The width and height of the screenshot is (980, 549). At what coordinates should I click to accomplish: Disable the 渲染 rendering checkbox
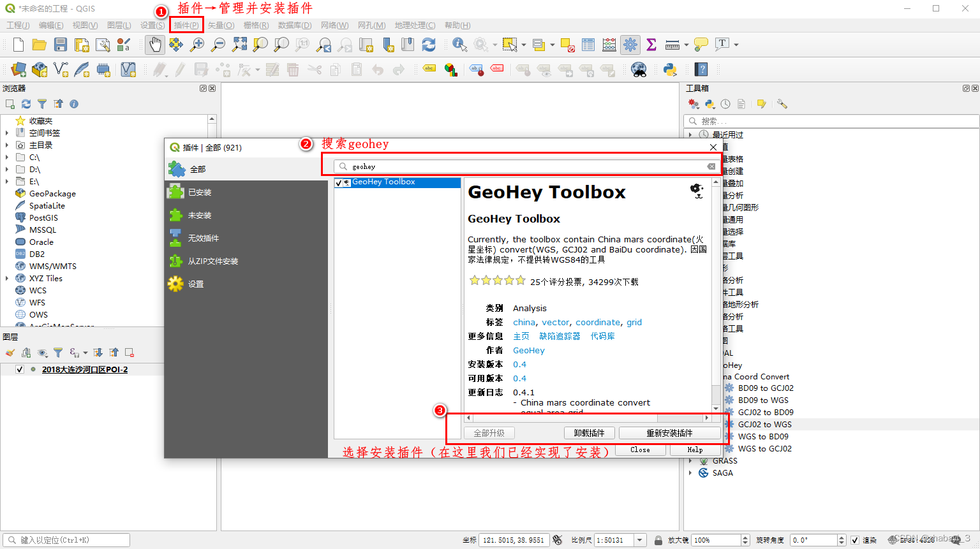855,539
